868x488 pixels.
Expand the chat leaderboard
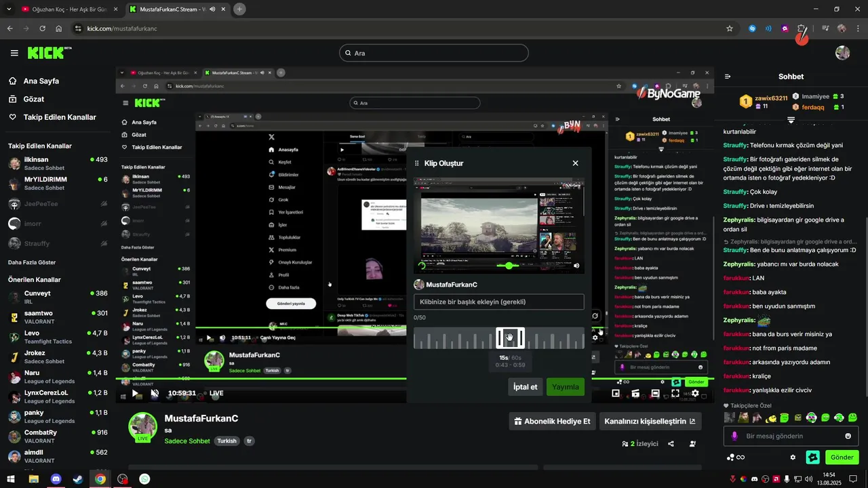(x=791, y=120)
